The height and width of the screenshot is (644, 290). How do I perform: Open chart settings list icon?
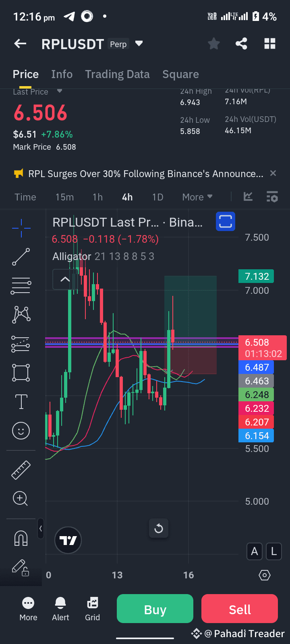point(272,196)
